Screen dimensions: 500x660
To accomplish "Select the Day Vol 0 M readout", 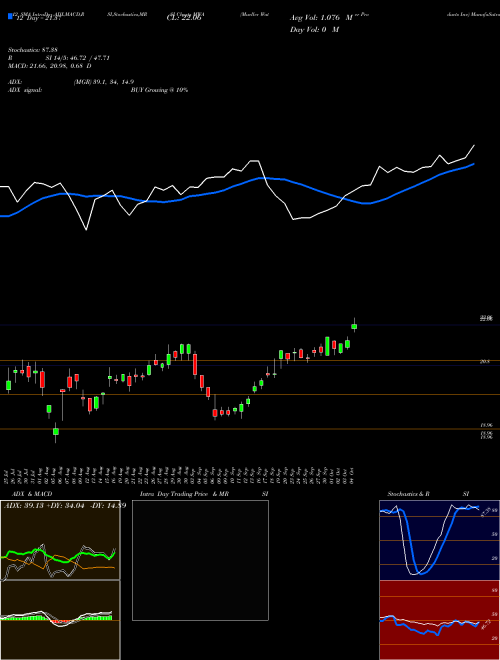I will click(x=314, y=30).
